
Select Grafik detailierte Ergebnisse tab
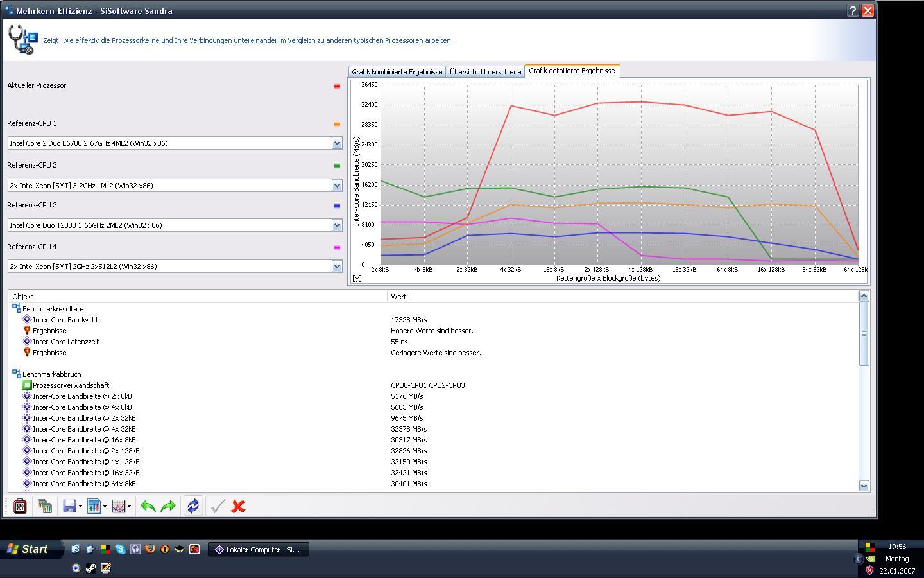point(572,71)
